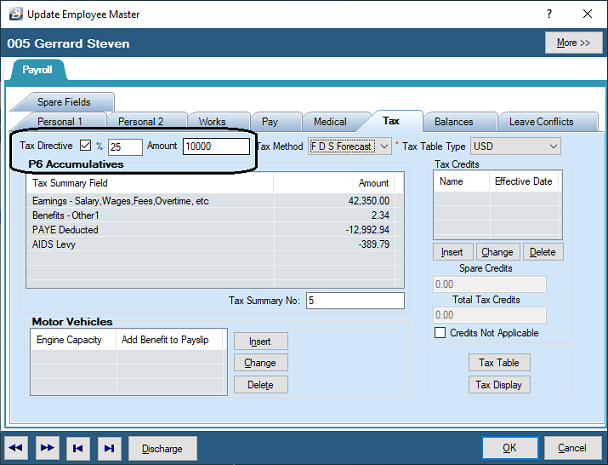Switch to the Personal 2 tab

(x=141, y=121)
